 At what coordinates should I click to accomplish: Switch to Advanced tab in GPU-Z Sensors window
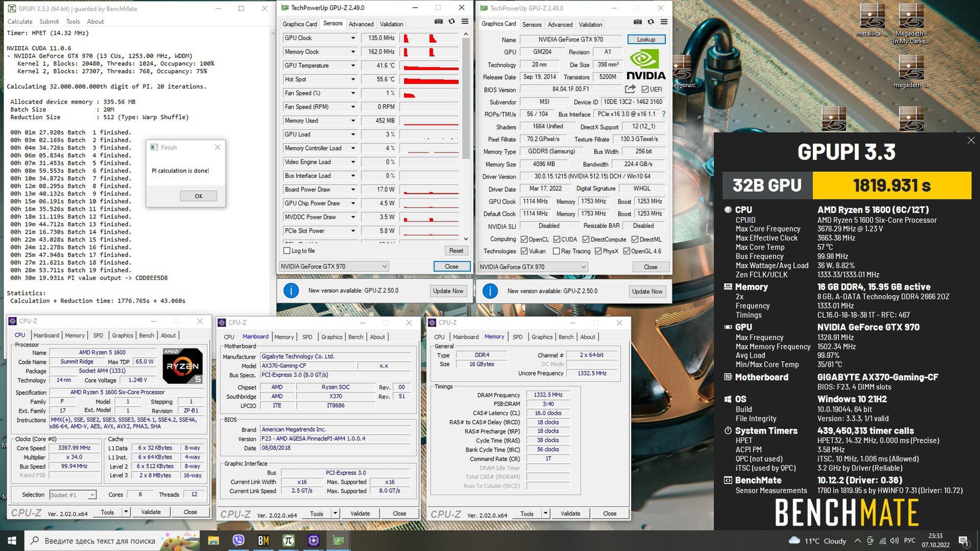[361, 24]
